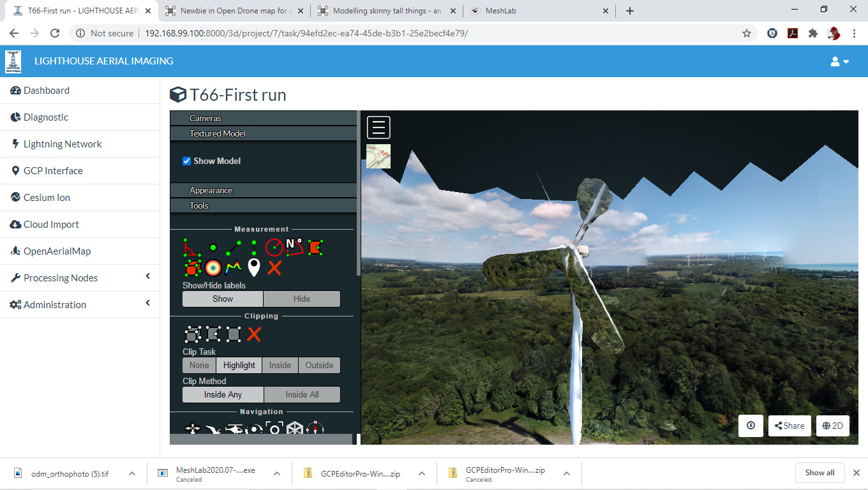Screen dimensions: 868x490
Task: Set Clip Method to Inside All
Action: tap(302, 394)
